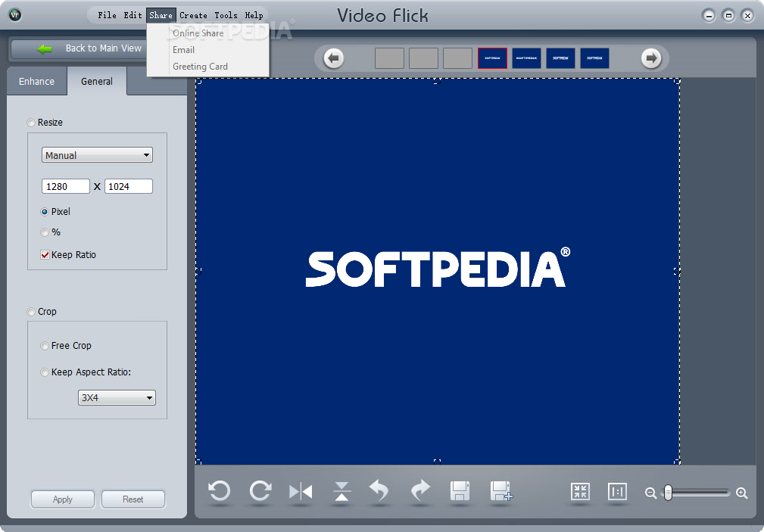The height and width of the screenshot is (532, 764).
Task: Click the zoom slider handle
Action: [668, 493]
